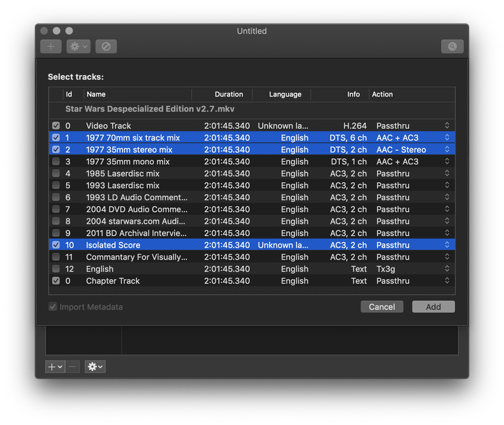Screen dimensions: 504x425
Task: Check the 1977 35mm mono mix checkbox
Action: click(x=56, y=161)
